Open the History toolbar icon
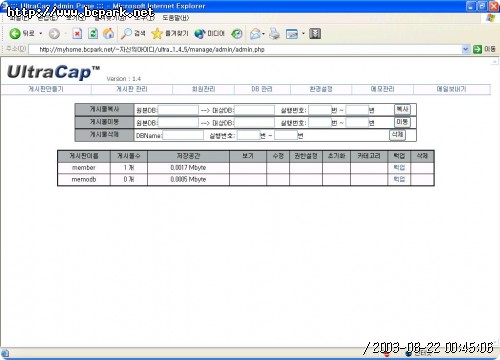This screenshot has height=360, width=500. pos(237,33)
